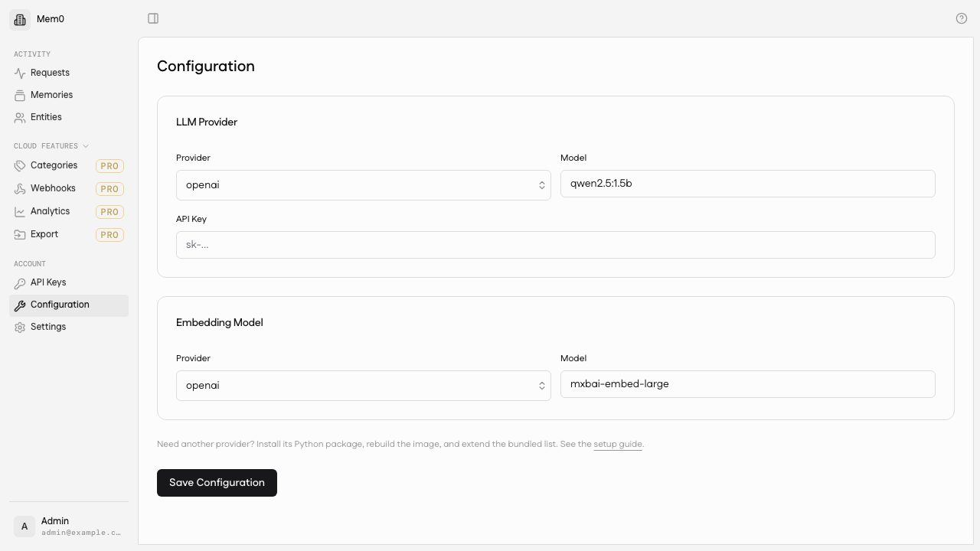Click the Requests activity pulse icon
The height and width of the screenshot is (551, 980).
(20, 73)
